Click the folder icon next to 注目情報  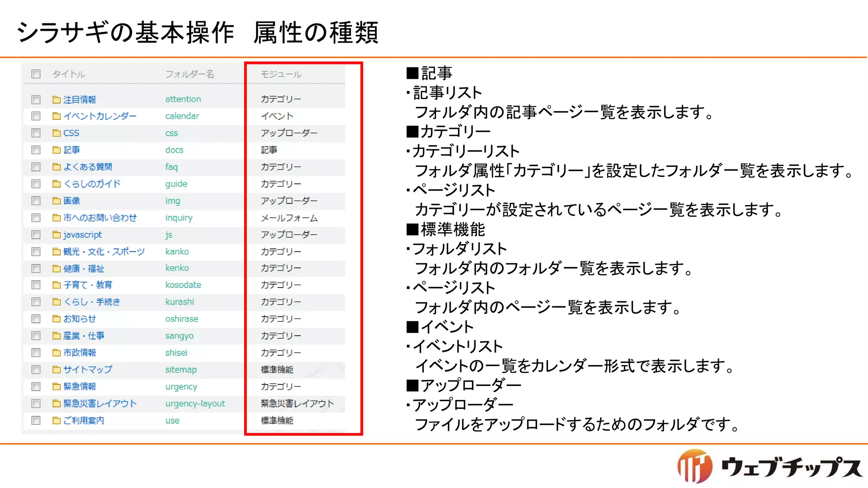point(56,100)
